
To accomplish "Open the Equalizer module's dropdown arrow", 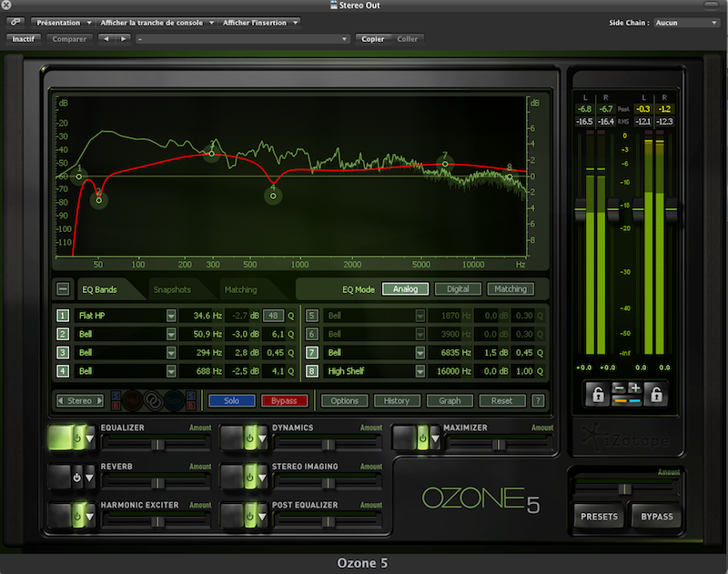I will (x=90, y=438).
